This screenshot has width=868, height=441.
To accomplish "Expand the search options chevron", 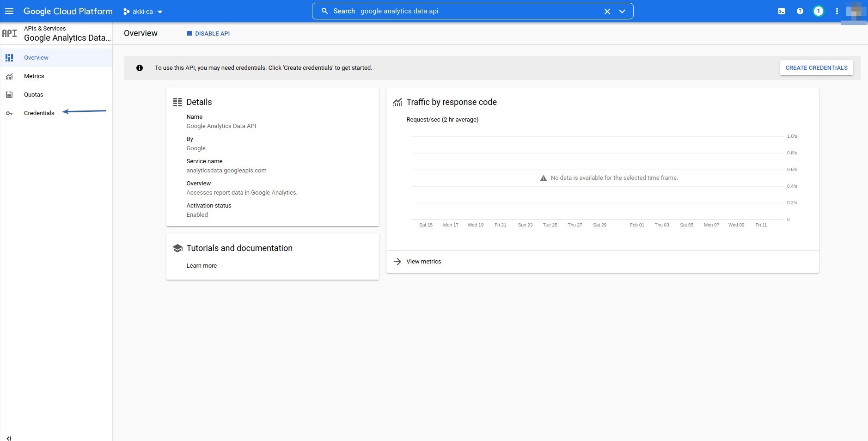I will click(x=622, y=11).
